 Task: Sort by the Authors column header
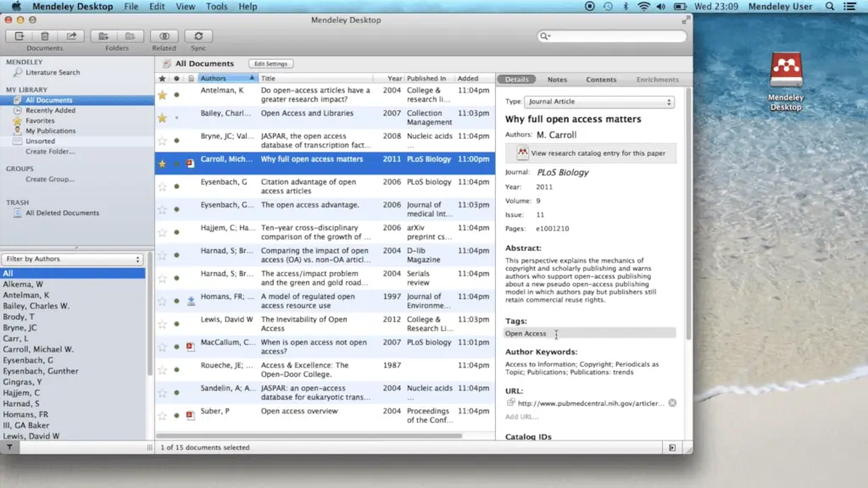227,79
